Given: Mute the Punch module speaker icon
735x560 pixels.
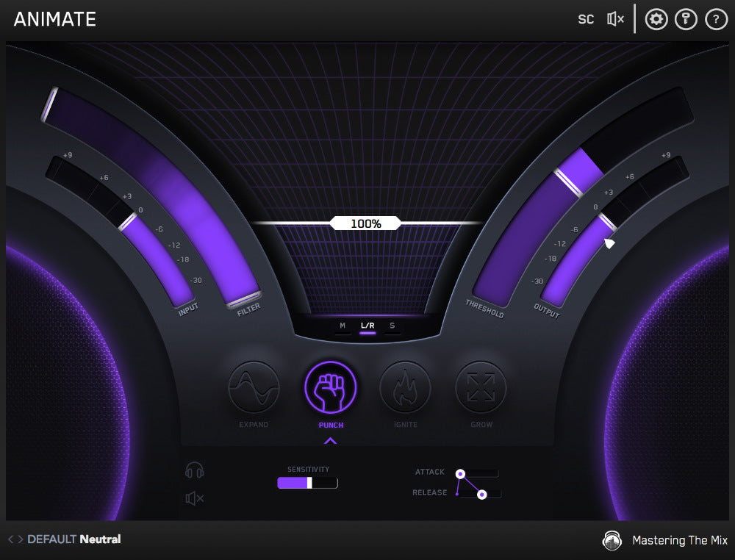Looking at the screenshot, I should tap(195, 498).
